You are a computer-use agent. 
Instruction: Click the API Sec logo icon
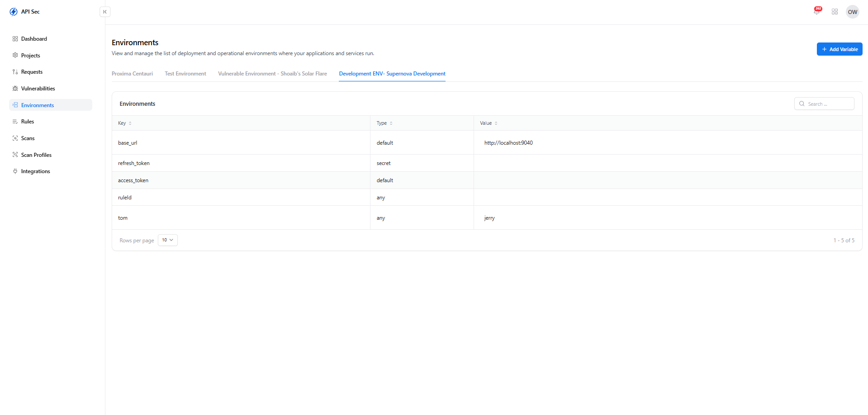point(14,12)
